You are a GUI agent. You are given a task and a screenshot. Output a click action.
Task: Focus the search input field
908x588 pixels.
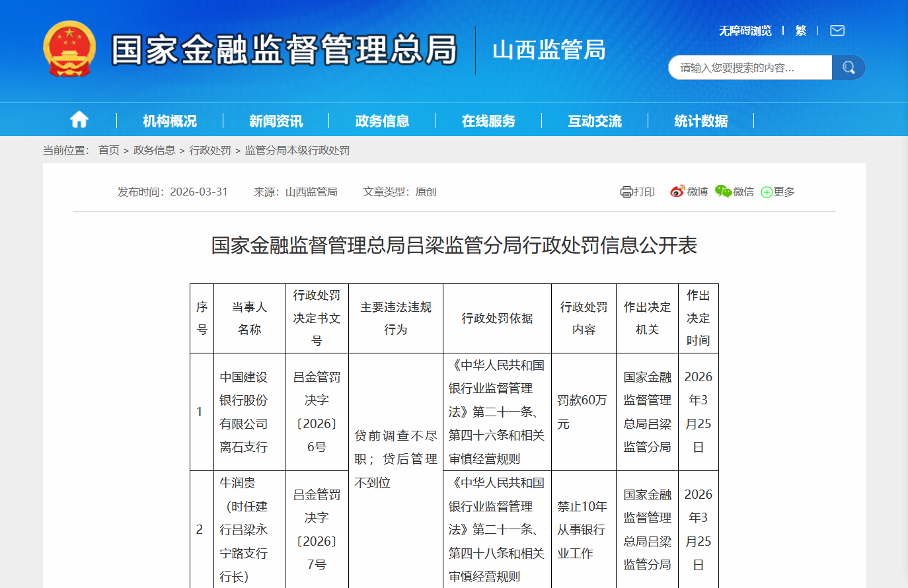pos(750,67)
